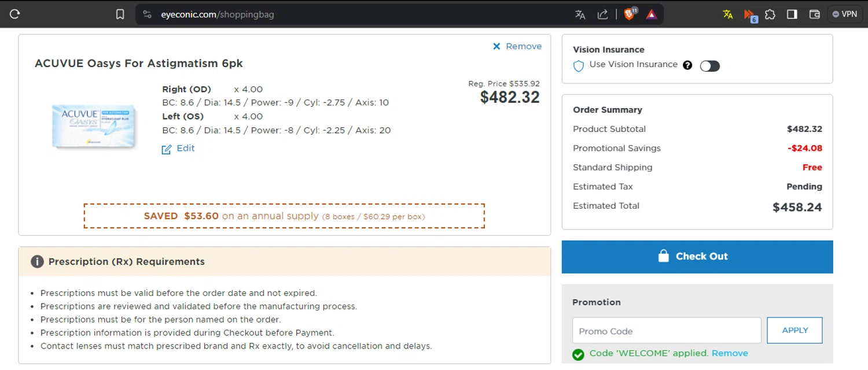Open the site settings icon beside the URL
The width and height of the screenshot is (868, 370).
[148, 14]
